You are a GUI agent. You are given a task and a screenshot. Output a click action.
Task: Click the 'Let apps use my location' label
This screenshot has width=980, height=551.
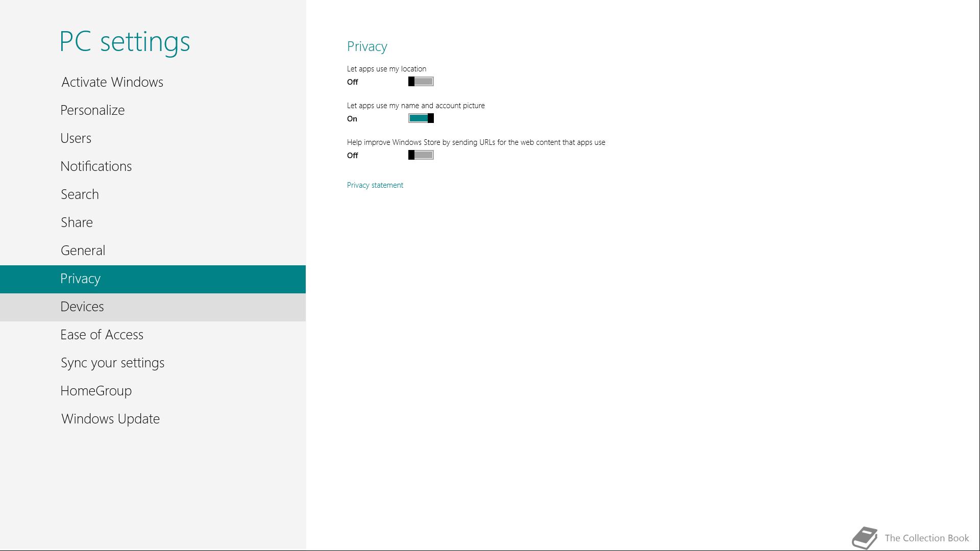pos(386,69)
